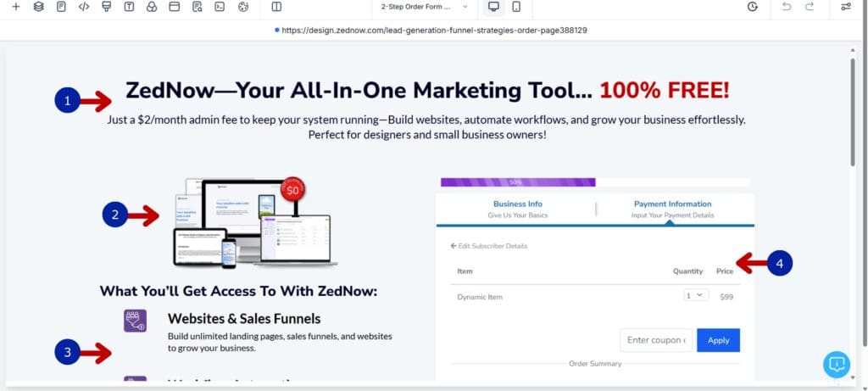Click the $99 price value
Screen dimensions: 868x391
(x=726, y=297)
